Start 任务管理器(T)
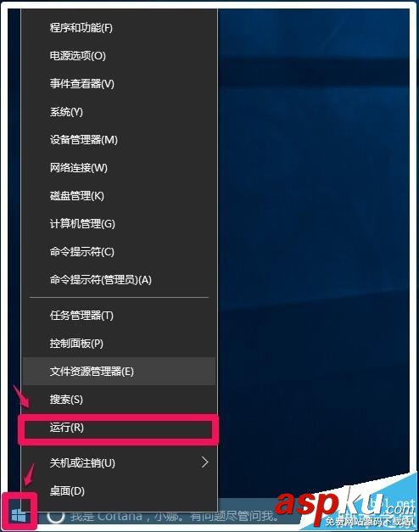Screen dimensions: 419x532 [x=119, y=316]
